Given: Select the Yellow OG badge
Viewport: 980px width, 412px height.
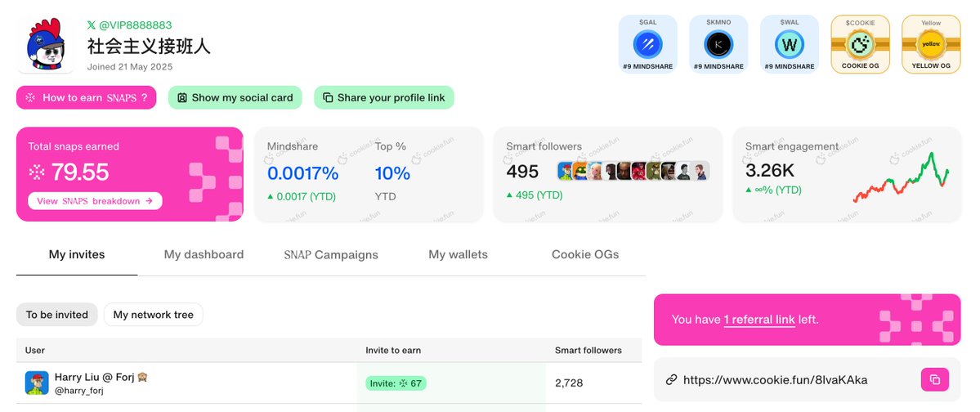Looking at the screenshot, I should 931,44.
